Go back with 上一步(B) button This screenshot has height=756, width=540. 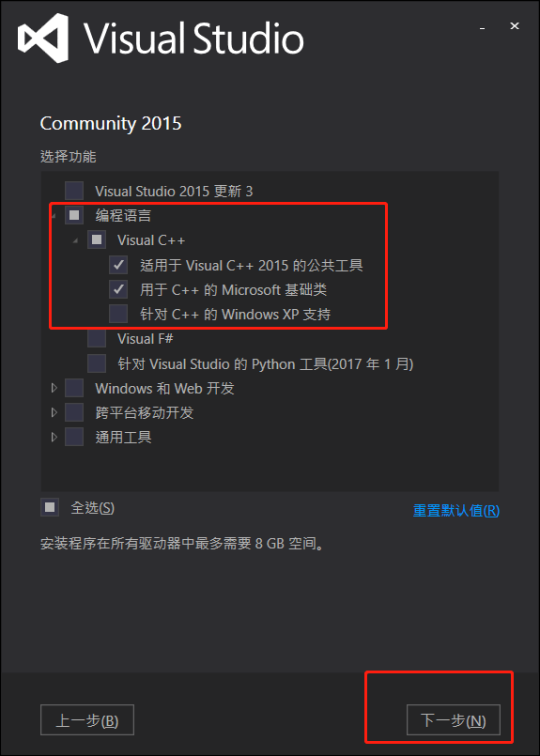[x=87, y=720]
